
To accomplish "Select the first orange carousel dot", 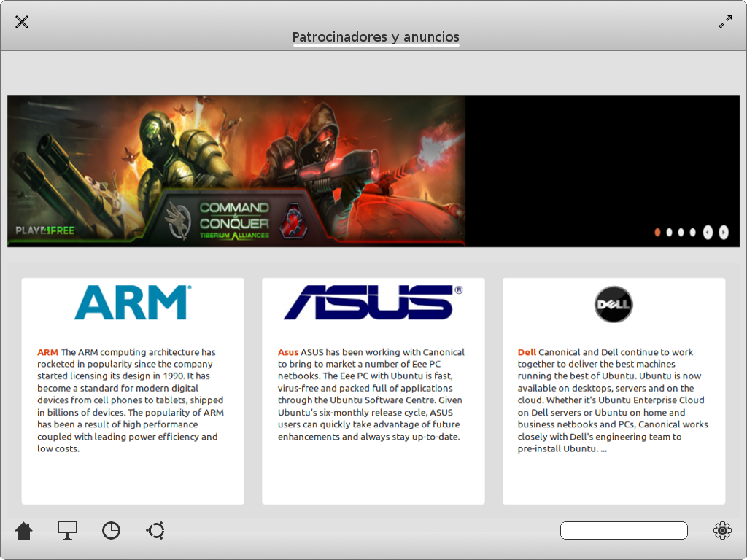I will (x=657, y=233).
